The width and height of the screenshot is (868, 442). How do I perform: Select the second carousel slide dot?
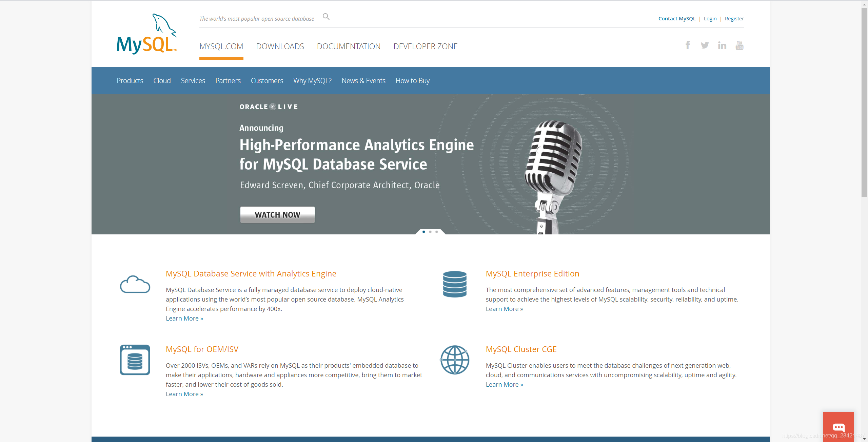pyautogui.click(x=430, y=232)
